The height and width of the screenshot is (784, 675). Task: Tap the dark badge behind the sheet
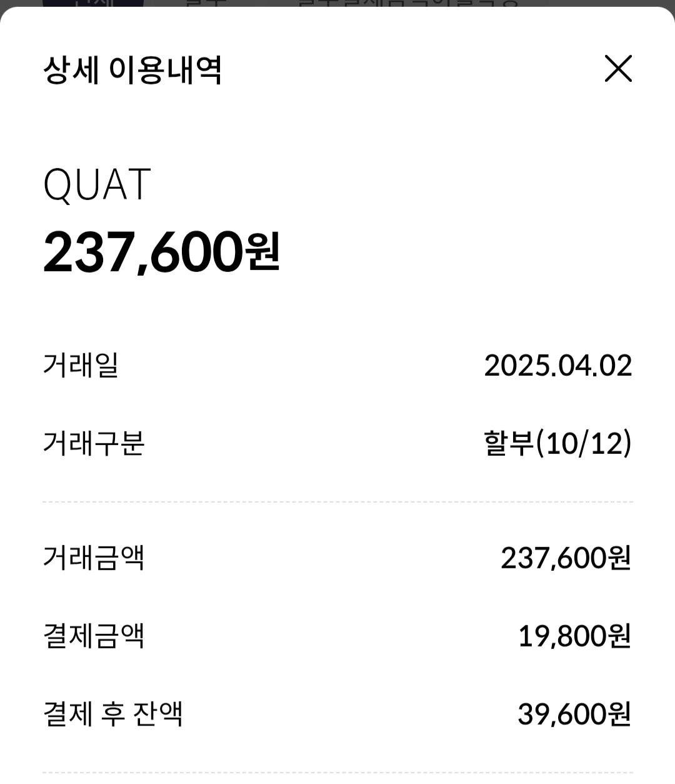click(x=92, y=3)
